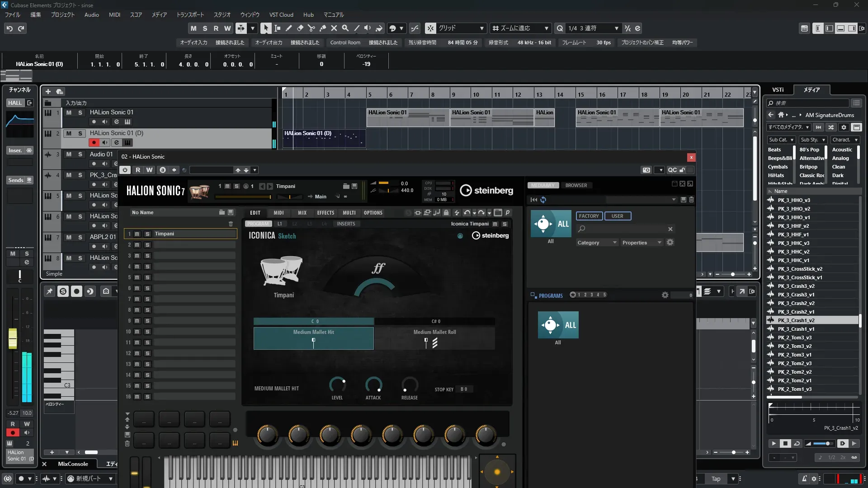
Task: Click the Mute X tool
Action: 334,28
